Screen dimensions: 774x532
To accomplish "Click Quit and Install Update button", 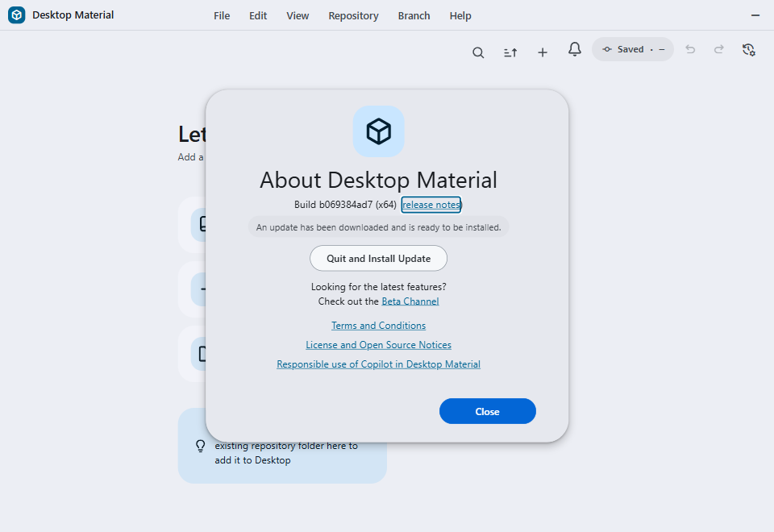I will [379, 259].
